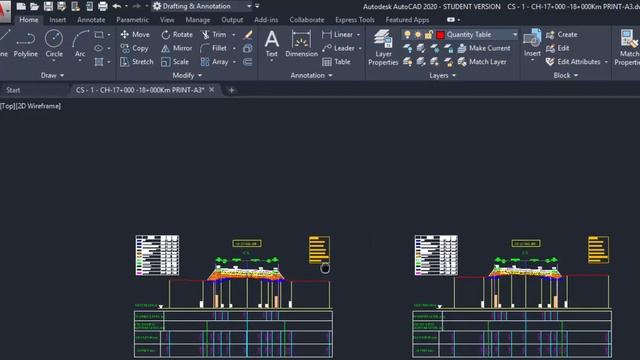Open the Leader dropdown arrow
This screenshot has height=360, width=640.
click(x=360, y=48)
